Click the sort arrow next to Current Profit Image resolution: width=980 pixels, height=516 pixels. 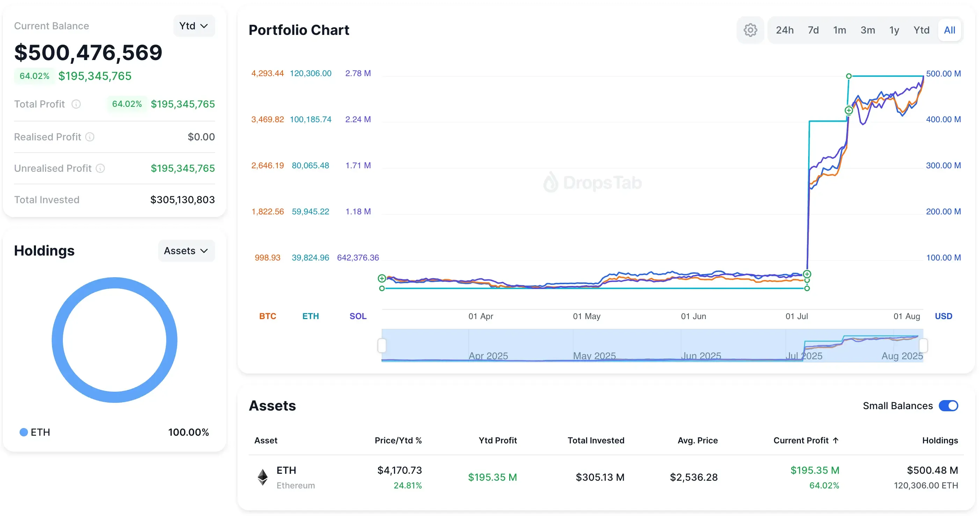835,440
